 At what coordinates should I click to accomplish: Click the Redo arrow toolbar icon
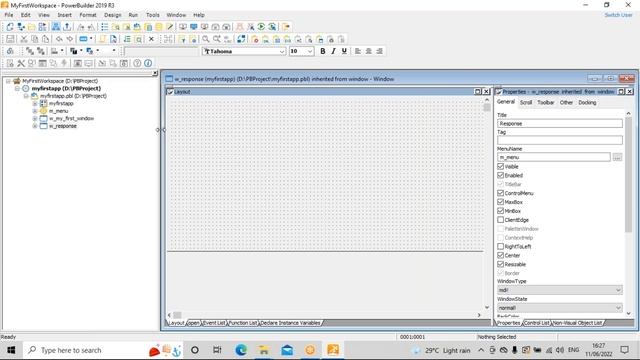(x=70, y=39)
